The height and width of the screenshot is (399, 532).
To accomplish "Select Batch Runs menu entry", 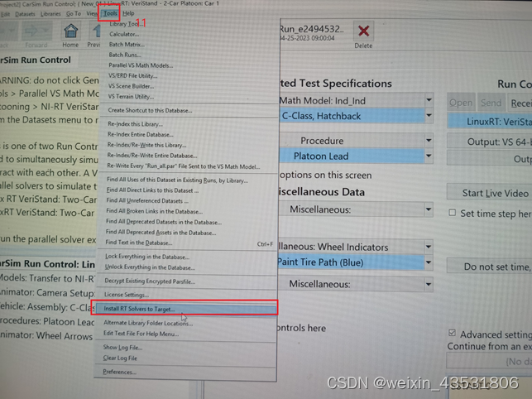I will 125,55.
